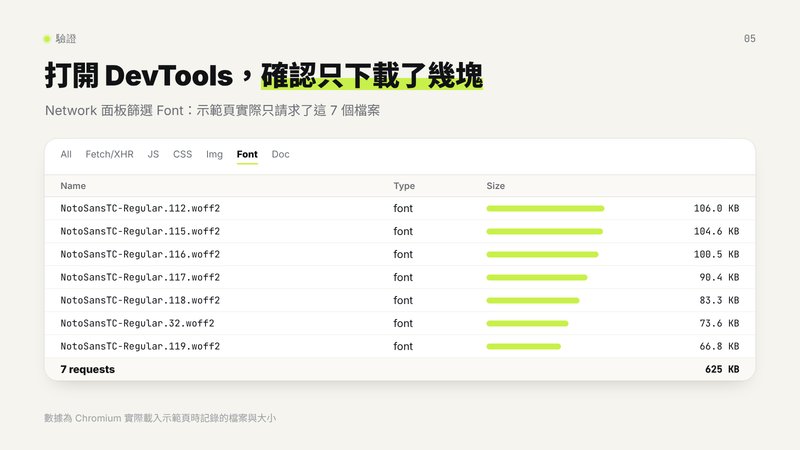Click the Network 面板篩選 Font subtitle
Image resolution: width=800 pixels, height=450 pixels.
point(212,110)
